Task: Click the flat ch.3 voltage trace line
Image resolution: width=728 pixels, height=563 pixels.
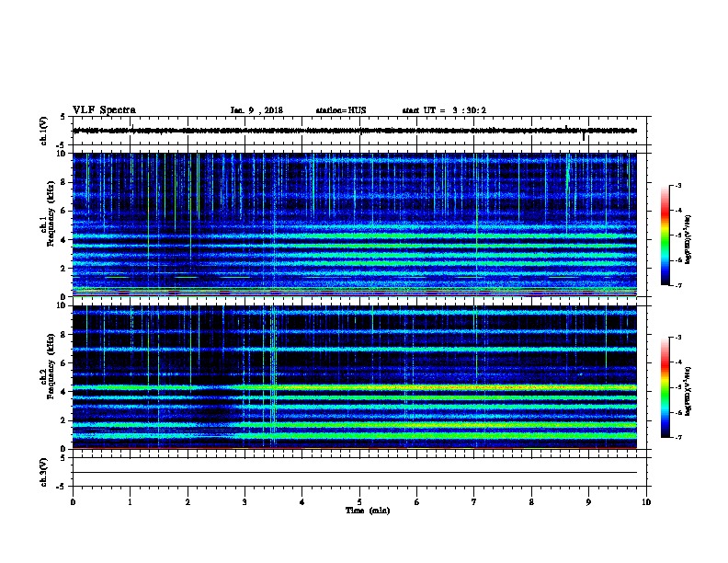Action: tap(355, 473)
